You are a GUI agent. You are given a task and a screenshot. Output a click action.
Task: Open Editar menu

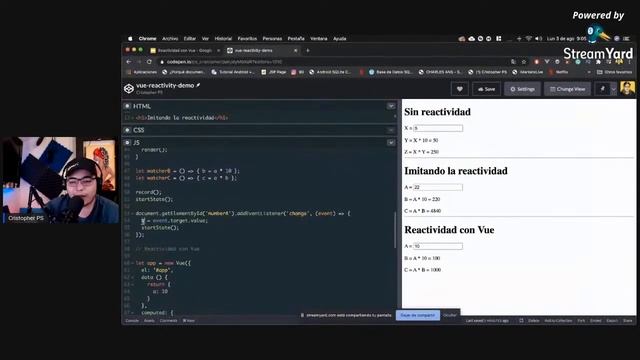(x=190, y=39)
